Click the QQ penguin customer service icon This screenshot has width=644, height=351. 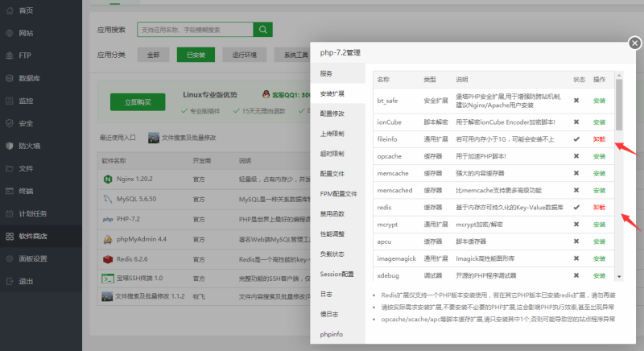pyautogui.click(x=266, y=94)
